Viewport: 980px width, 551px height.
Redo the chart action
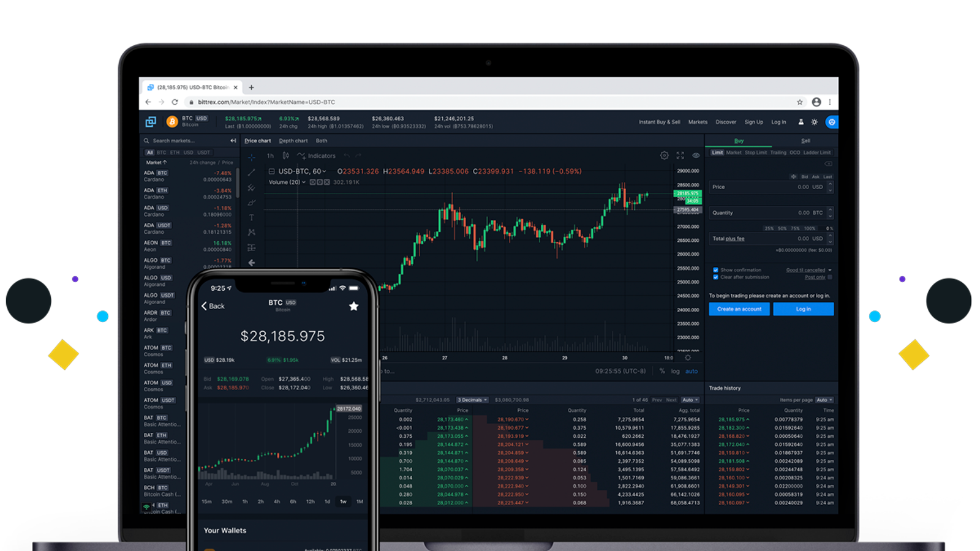point(358,156)
